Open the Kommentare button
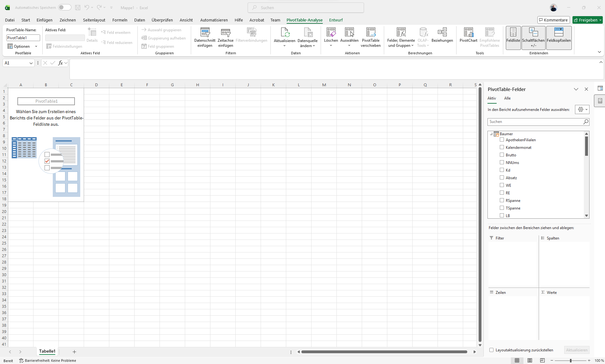Screen dimensions: 605x364 click(554, 20)
